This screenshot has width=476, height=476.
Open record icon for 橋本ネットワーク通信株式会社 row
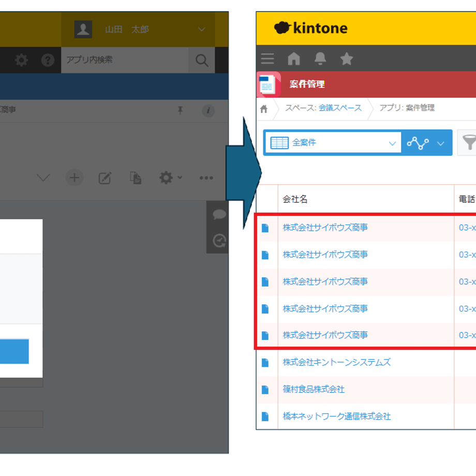[265, 416]
